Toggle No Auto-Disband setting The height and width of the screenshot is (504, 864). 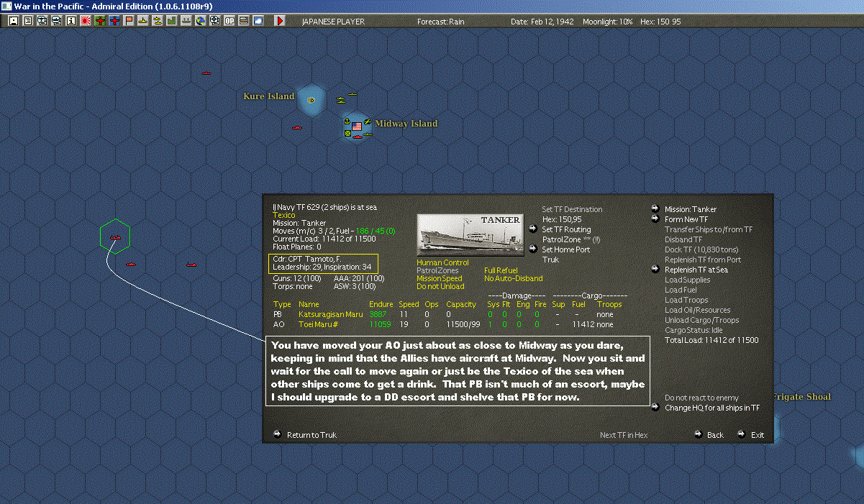513,278
